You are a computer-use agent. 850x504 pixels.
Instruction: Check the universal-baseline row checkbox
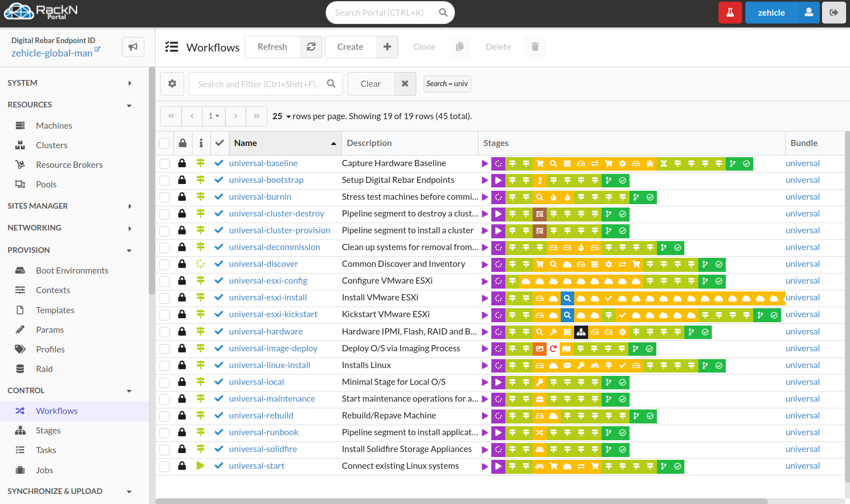click(x=165, y=164)
